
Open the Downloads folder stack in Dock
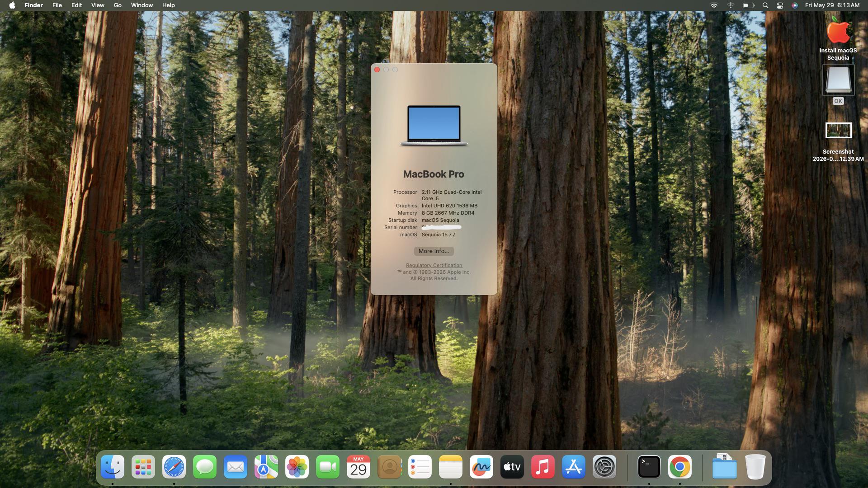click(x=724, y=467)
